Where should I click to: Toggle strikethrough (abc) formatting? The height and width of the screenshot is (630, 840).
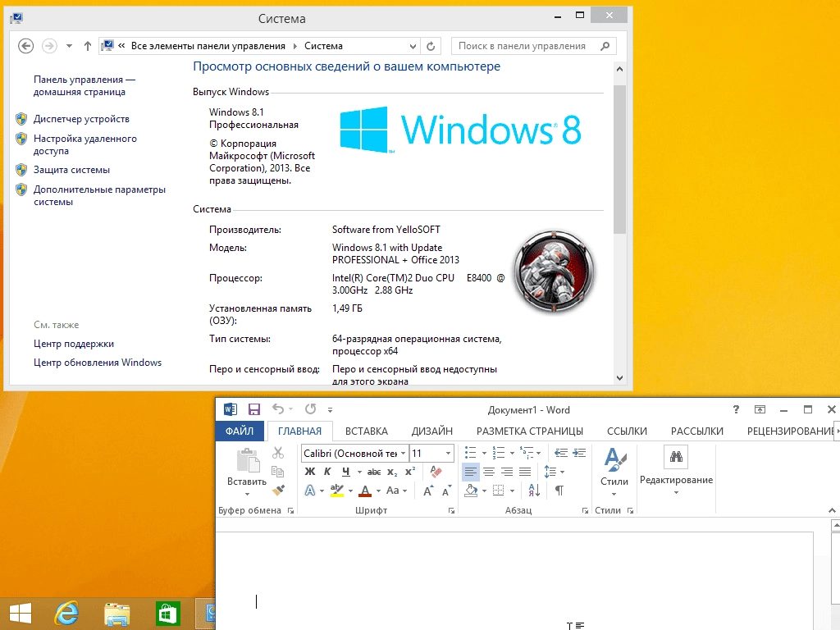pos(374,472)
